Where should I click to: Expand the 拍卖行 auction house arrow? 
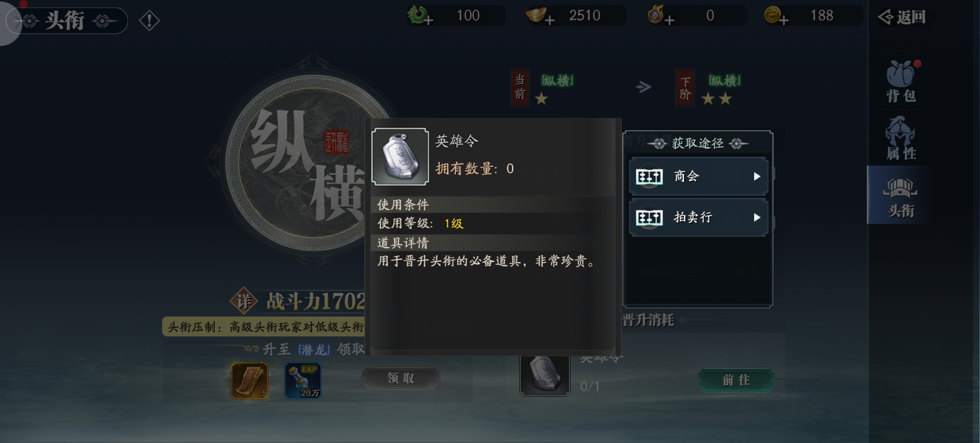[x=757, y=217]
